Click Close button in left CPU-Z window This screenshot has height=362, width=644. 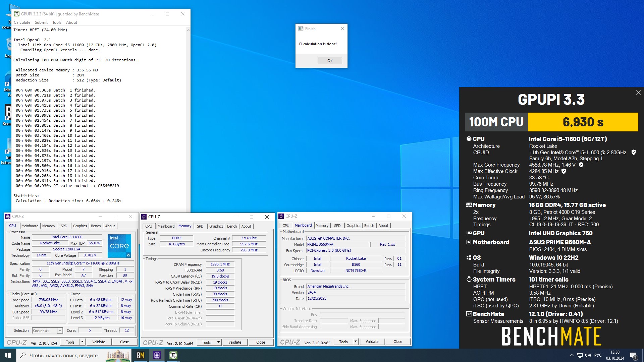(124, 342)
